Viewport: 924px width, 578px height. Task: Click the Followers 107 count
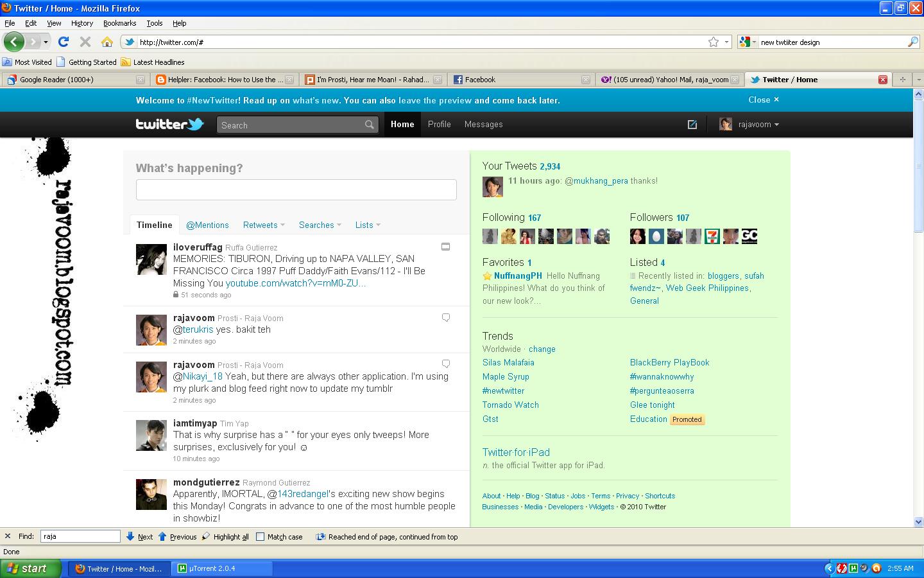point(683,218)
